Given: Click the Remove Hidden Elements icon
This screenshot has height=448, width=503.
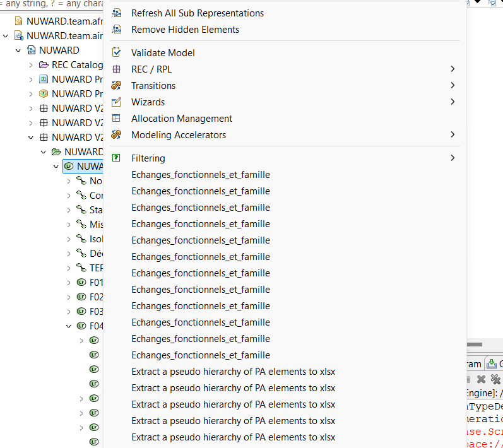Looking at the screenshot, I should click(116, 30).
